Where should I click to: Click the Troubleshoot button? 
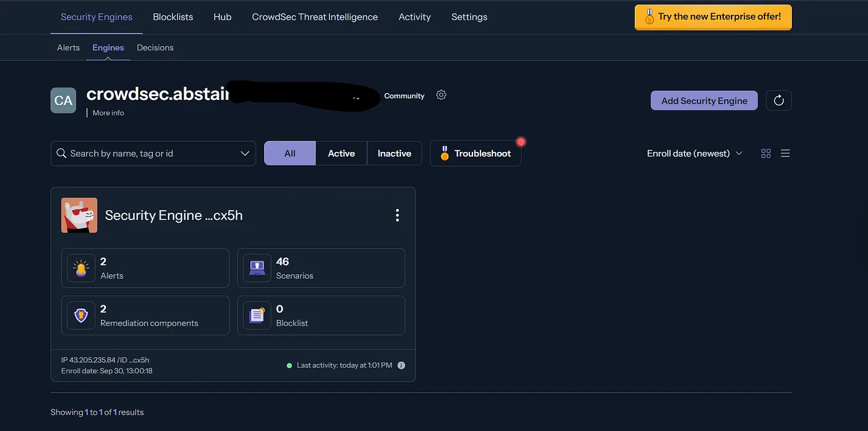476,153
